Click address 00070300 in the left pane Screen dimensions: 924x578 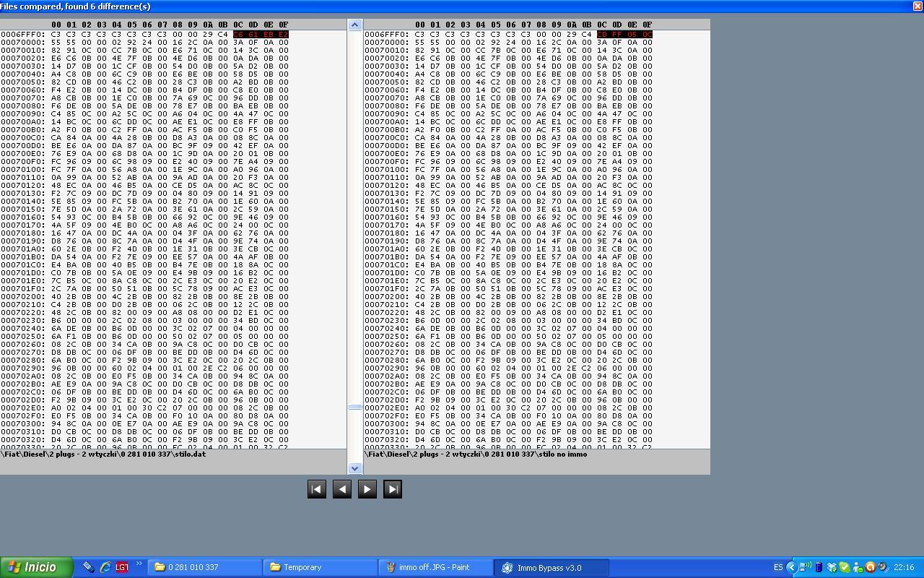point(22,423)
